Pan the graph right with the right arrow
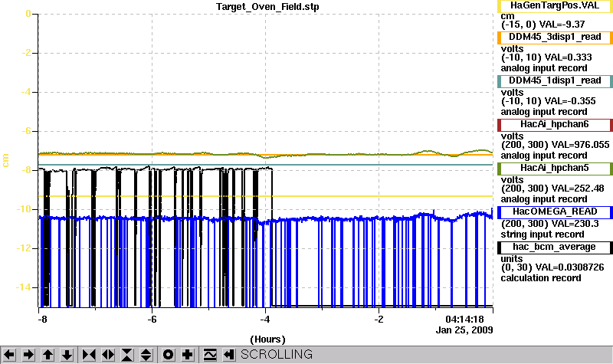This screenshot has height=364, width=613. [x=28, y=355]
